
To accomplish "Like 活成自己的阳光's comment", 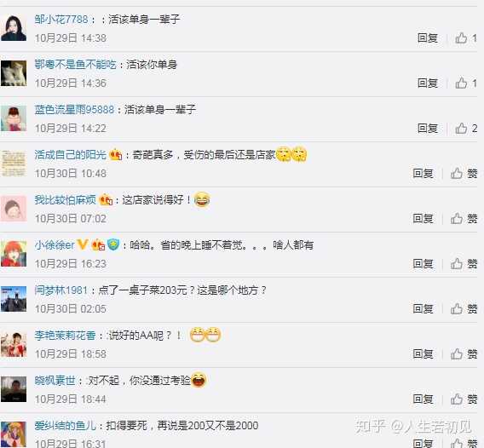I will tap(464, 174).
